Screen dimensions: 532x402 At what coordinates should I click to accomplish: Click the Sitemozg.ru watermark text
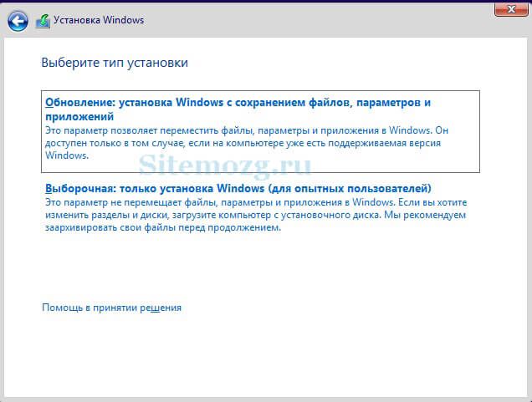[x=225, y=165]
